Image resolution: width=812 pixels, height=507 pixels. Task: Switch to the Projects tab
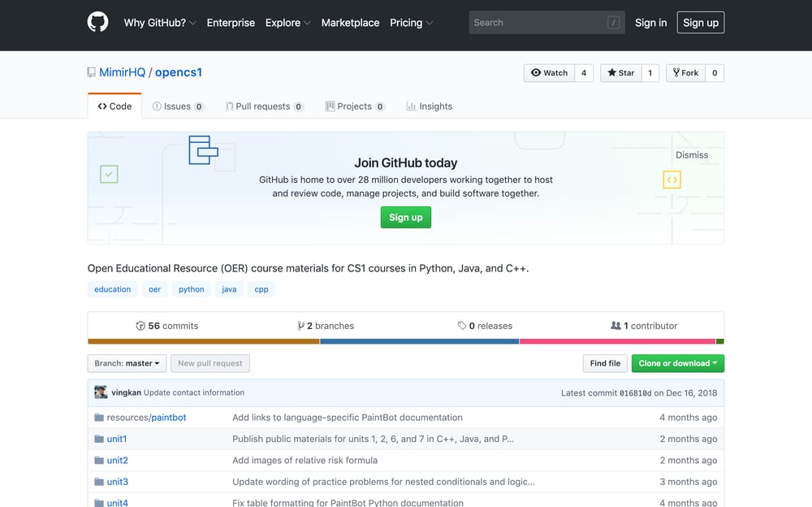(x=355, y=106)
